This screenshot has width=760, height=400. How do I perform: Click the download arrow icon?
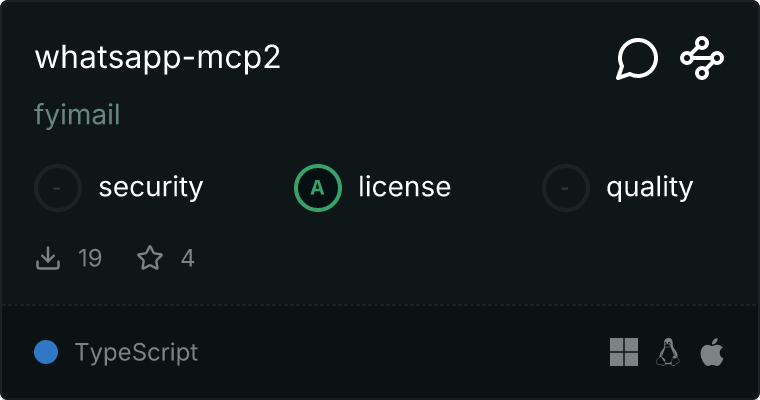[x=48, y=258]
